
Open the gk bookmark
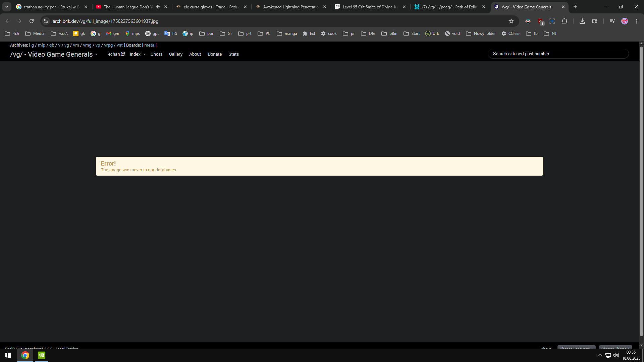pos(79,34)
